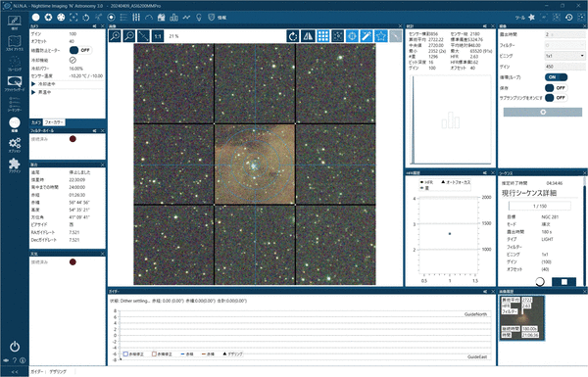Open the Options gear in sidebar
This screenshot has height=377, width=588.
[x=15, y=145]
